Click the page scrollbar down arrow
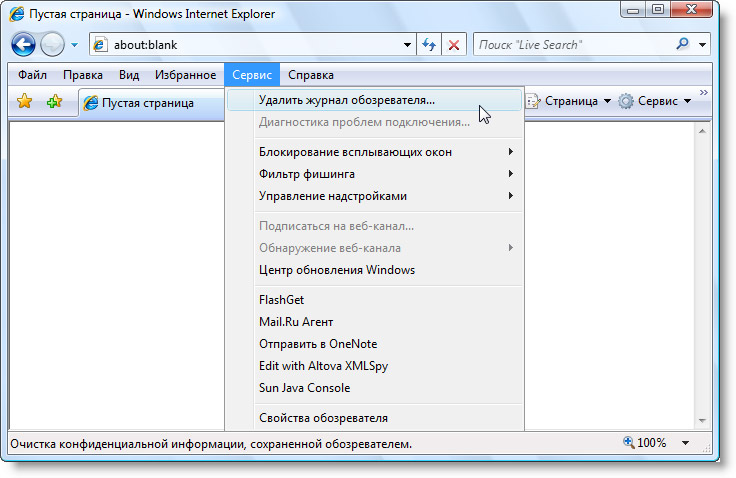 tap(702, 421)
